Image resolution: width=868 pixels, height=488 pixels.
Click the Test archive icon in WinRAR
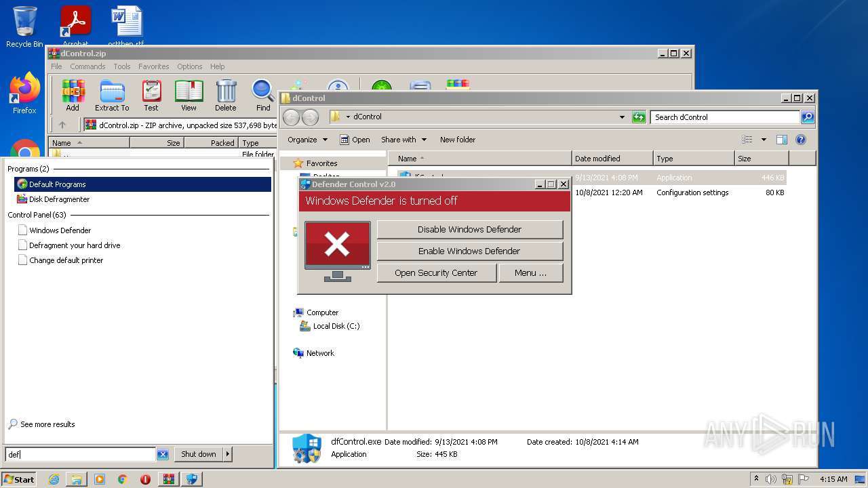151,95
